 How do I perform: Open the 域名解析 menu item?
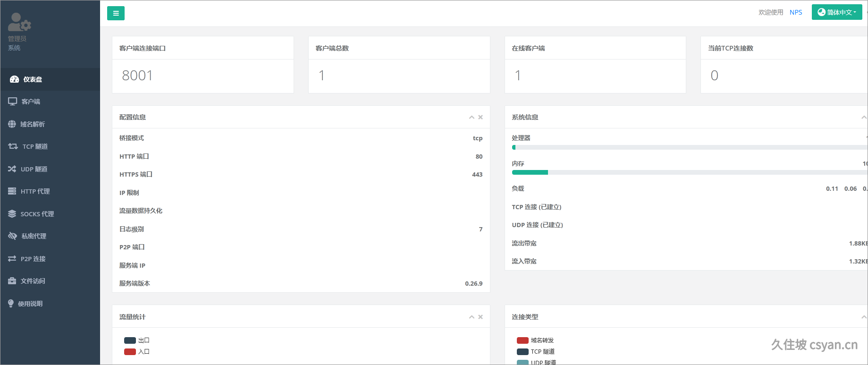click(50, 124)
